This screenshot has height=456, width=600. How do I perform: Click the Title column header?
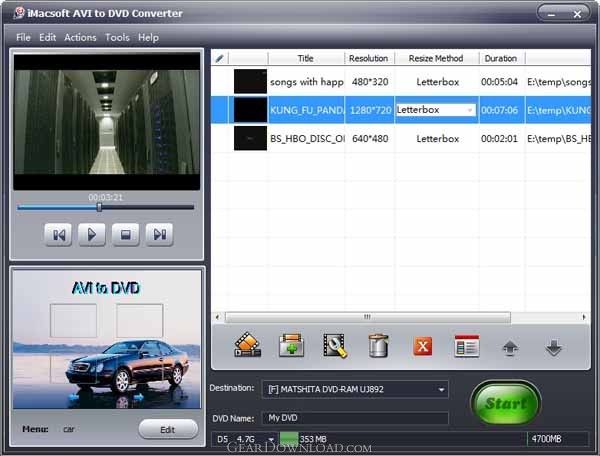306,58
